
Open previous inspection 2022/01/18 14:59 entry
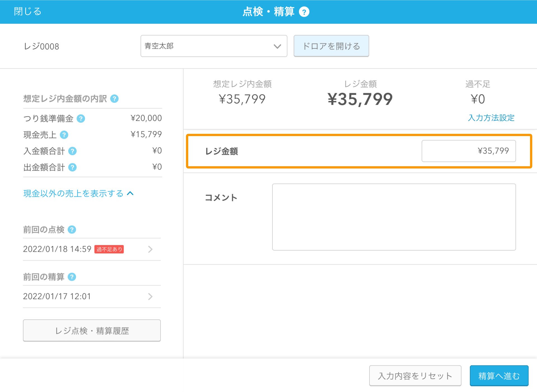(92, 249)
